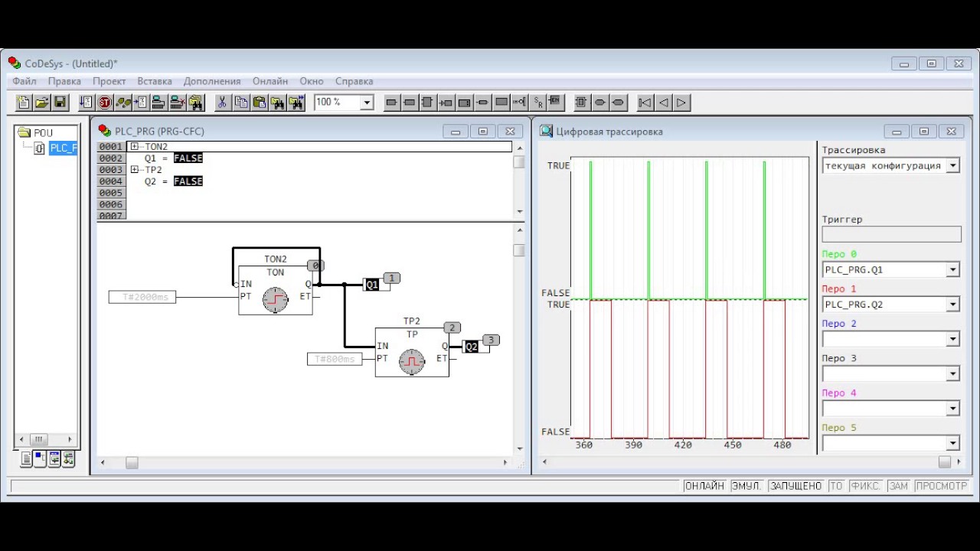Click the Open project folder icon
This screenshot has width=980, height=551.
tap(42, 102)
